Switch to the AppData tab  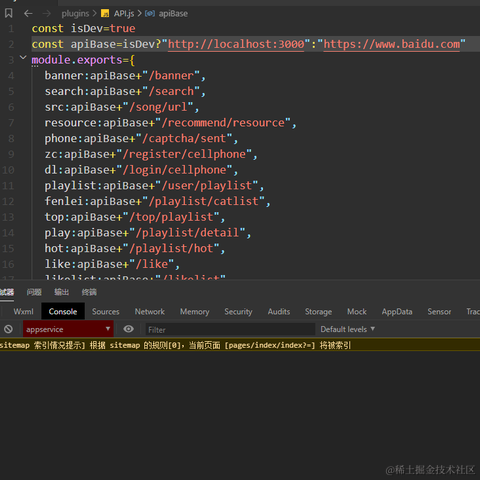pos(397,312)
